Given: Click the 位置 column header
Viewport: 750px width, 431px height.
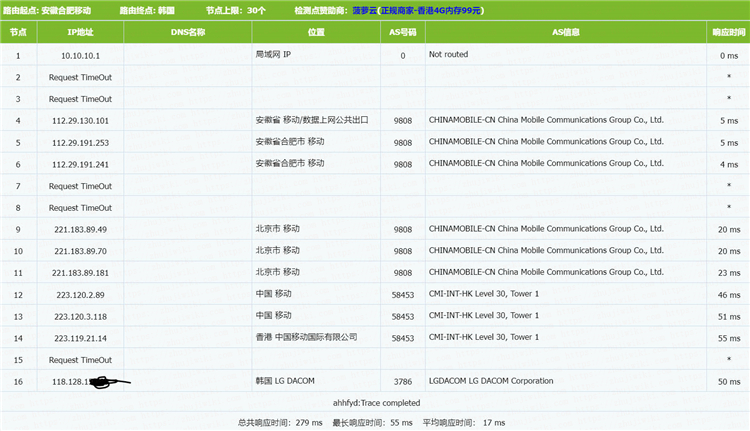Looking at the screenshot, I should (316, 32).
